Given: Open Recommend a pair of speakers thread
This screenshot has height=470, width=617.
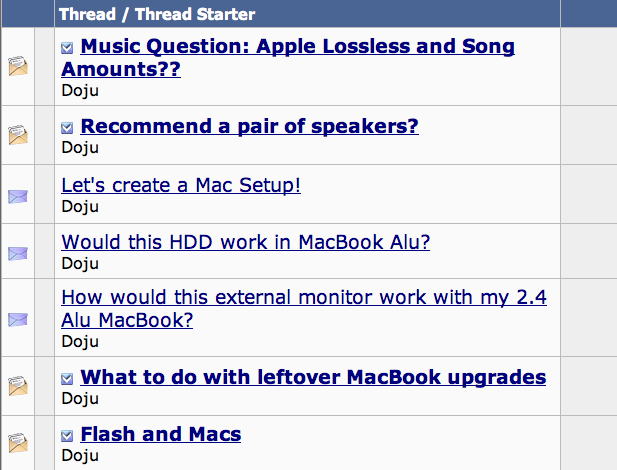Looking at the screenshot, I should 249,126.
